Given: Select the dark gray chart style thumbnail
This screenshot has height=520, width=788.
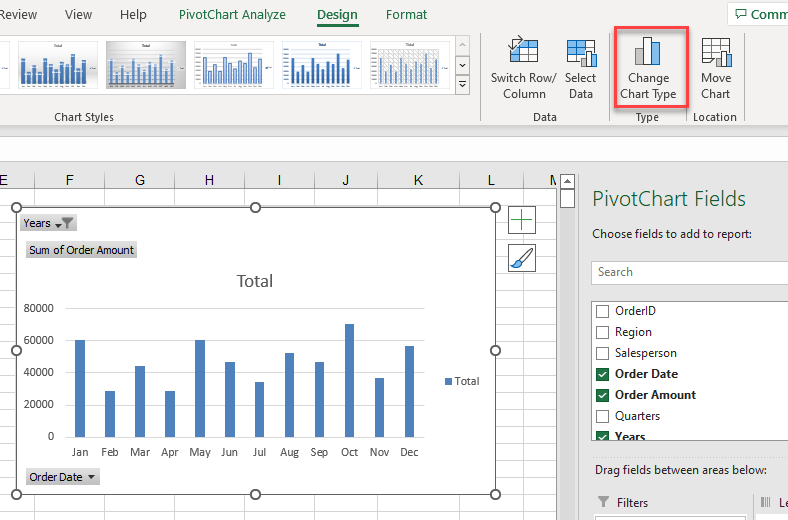Looking at the screenshot, I should pos(146,65).
